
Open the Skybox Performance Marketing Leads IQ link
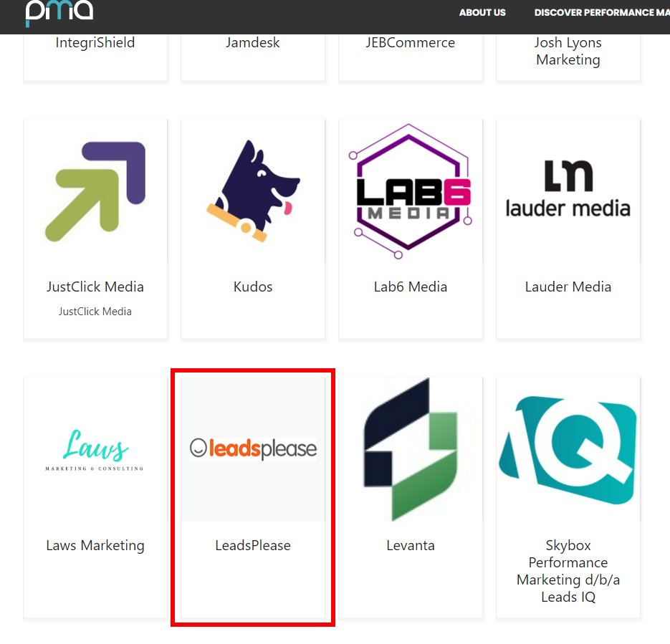[x=568, y=571]
